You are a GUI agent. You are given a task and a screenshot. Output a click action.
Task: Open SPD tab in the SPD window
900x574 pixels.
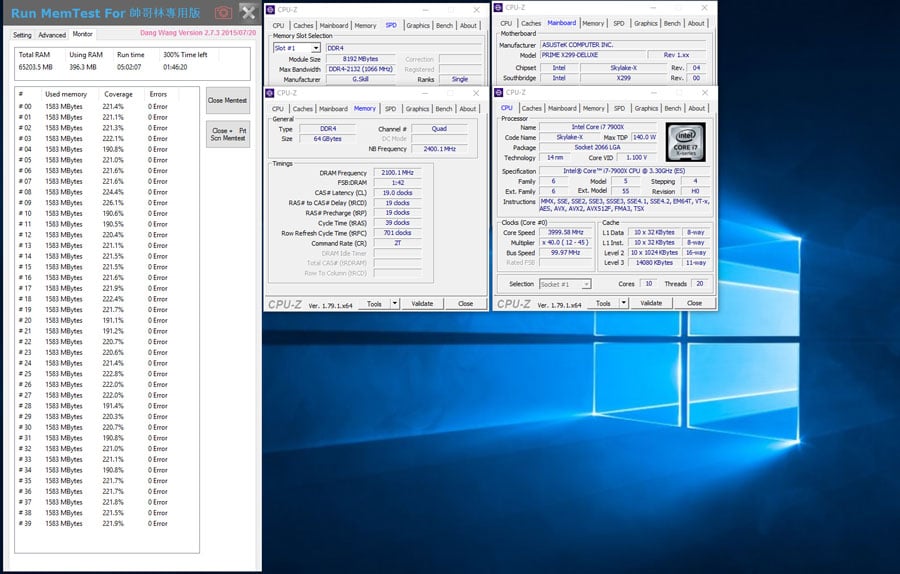point(391,25)
